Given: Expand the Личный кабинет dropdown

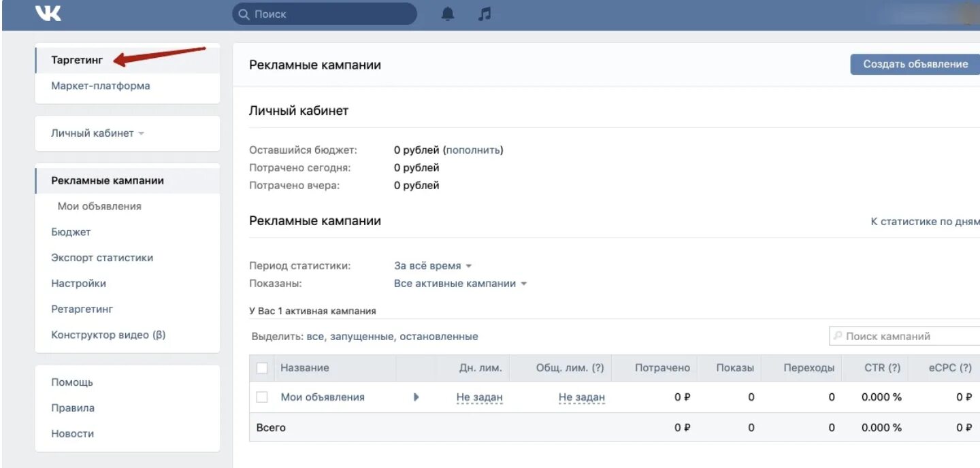Looking at the screenshot, I should coord(97,133).
